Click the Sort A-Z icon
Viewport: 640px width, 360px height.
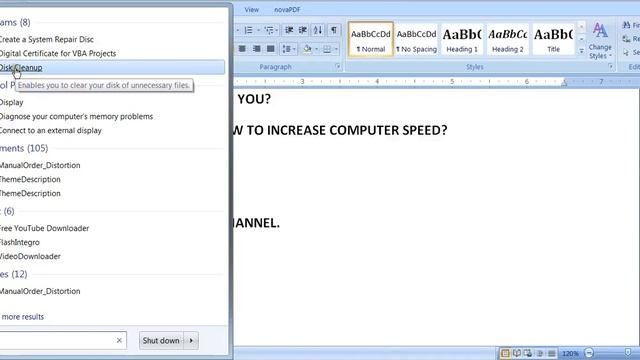pyautogui.click(x=318, y=30)
